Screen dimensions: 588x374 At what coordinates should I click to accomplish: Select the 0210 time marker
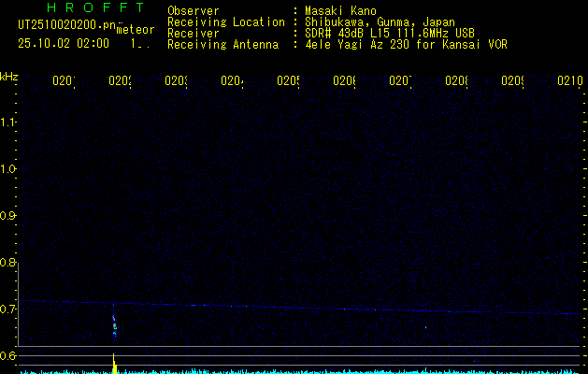coord(569,81)
